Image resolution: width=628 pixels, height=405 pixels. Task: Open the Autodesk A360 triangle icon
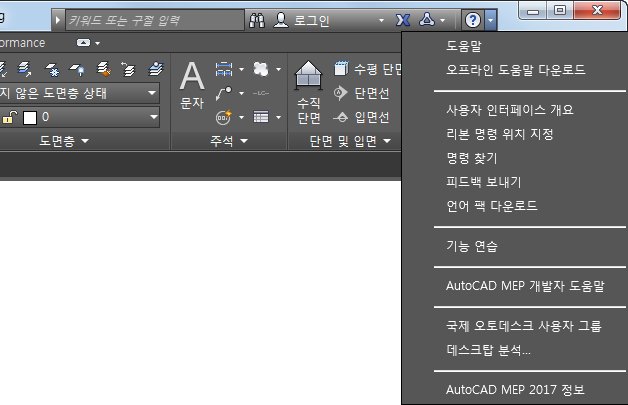(x=427, y=19)
